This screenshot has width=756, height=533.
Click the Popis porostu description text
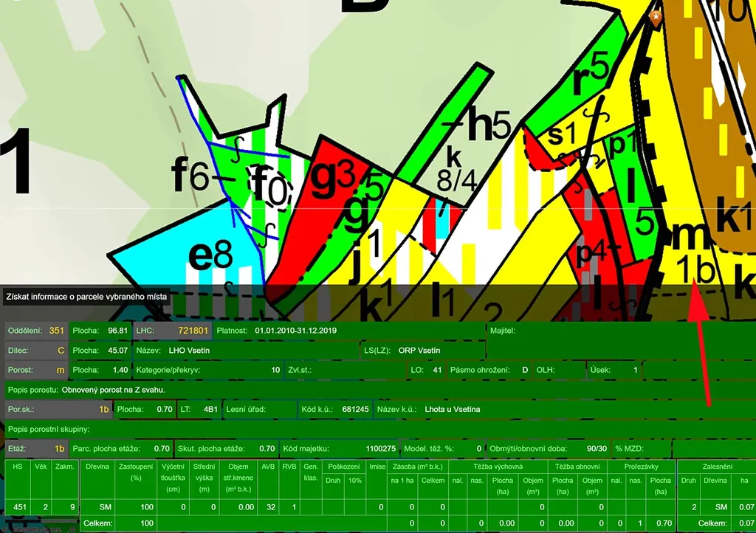click(113, 389)
